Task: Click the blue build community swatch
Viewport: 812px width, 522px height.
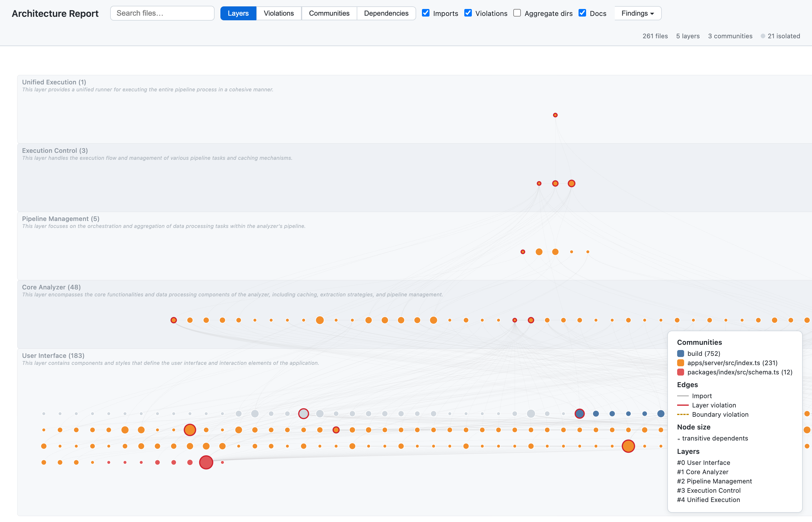Action: 681,354
